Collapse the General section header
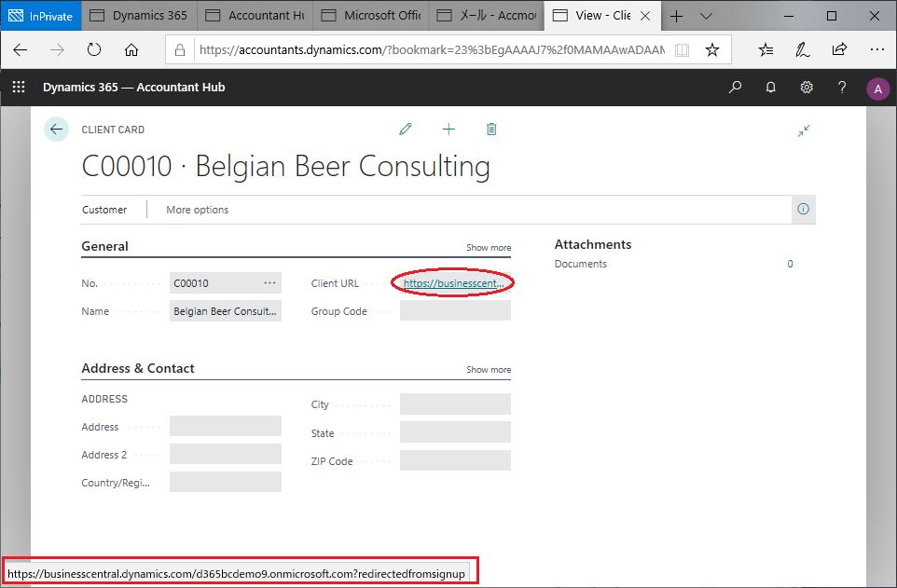 click(104, 247)
